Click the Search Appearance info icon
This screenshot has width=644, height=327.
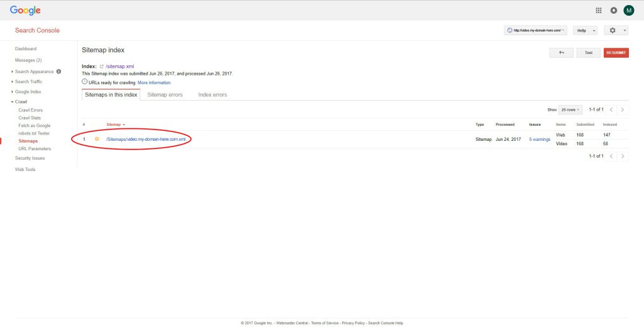coord(58,72)
